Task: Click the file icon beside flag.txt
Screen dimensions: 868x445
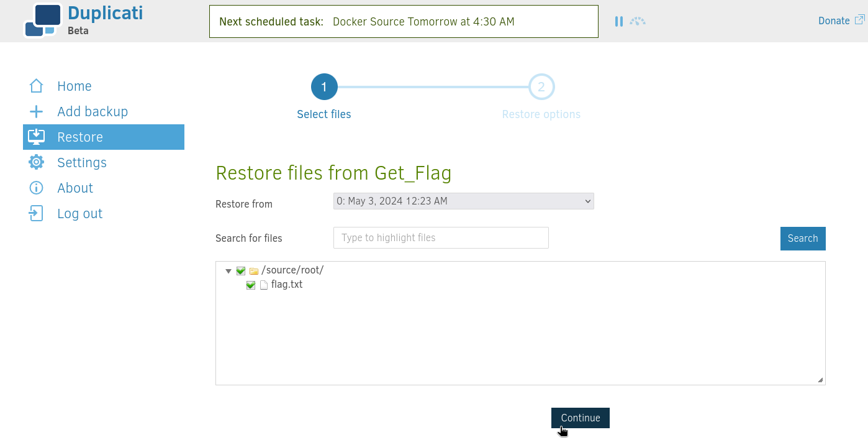Action: coord(263,285)
